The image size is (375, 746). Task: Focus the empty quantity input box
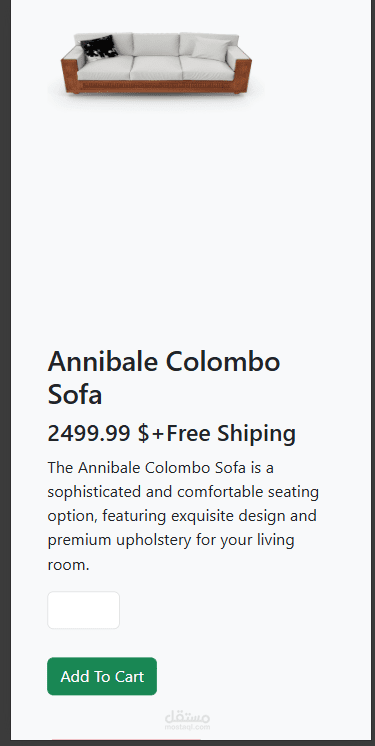(83, 610)
